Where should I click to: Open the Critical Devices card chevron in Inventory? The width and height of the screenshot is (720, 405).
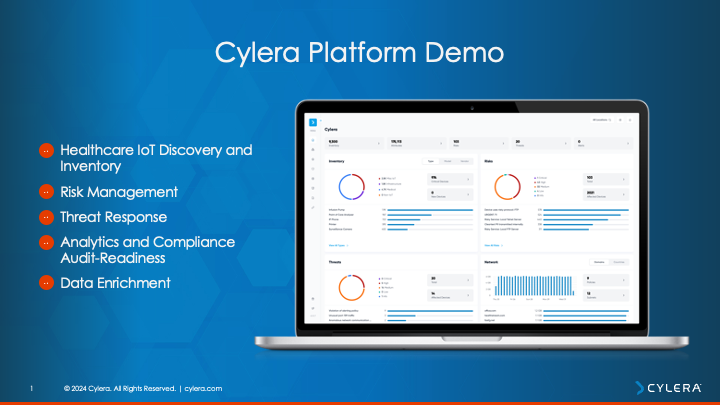468,180
